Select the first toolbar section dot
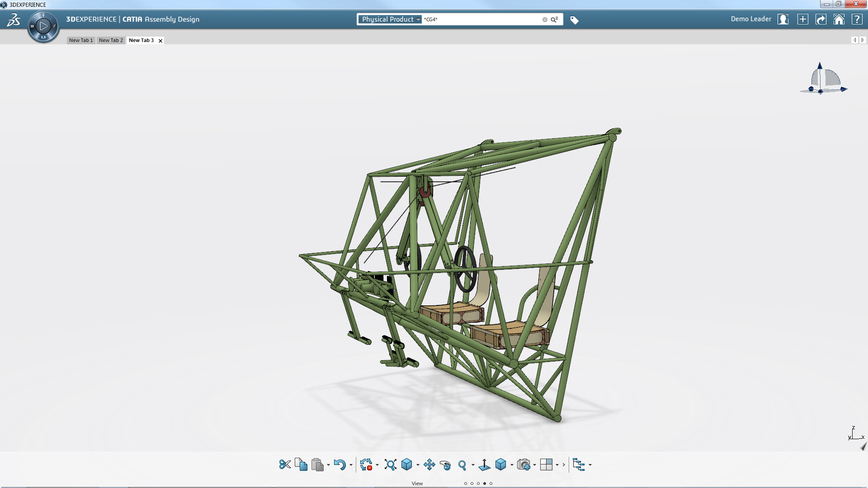This screenshot has height=488, width=868. pos(466,483)
